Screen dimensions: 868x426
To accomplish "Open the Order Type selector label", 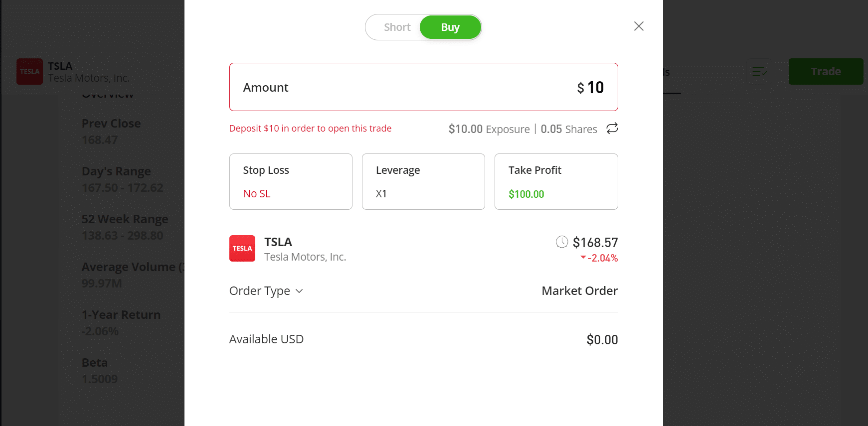I will [260, 291].
